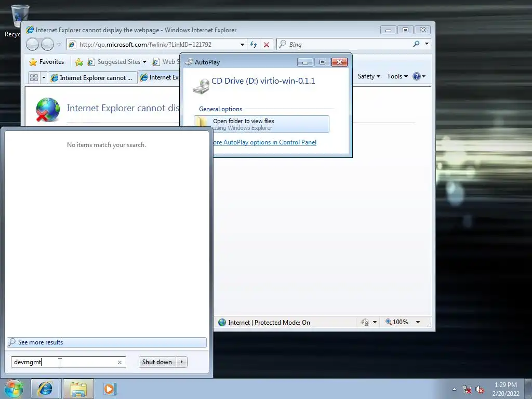Expand the Help menu arrow

click(423, 76)
